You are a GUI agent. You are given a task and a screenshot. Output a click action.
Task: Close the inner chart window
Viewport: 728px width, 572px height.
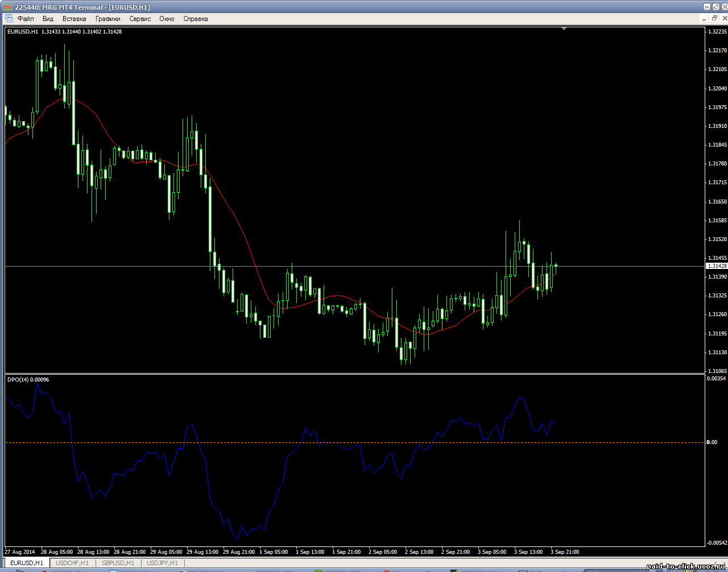(723, 19)
